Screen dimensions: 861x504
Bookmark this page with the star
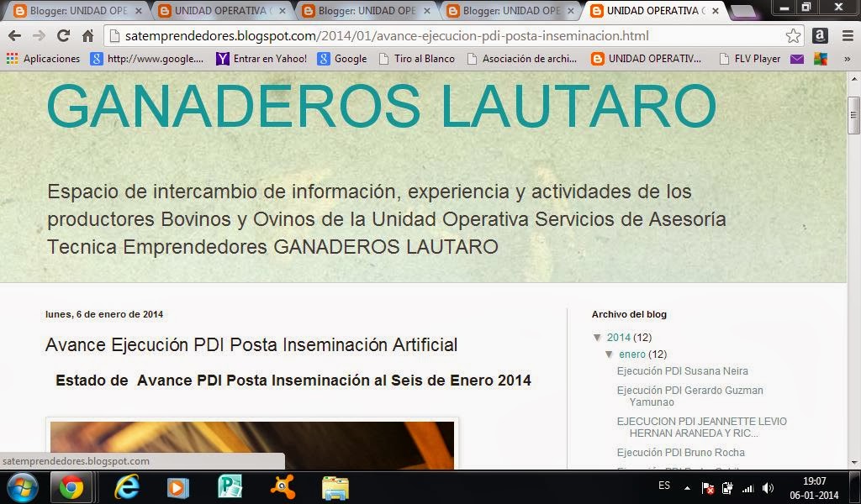(793, 35)
